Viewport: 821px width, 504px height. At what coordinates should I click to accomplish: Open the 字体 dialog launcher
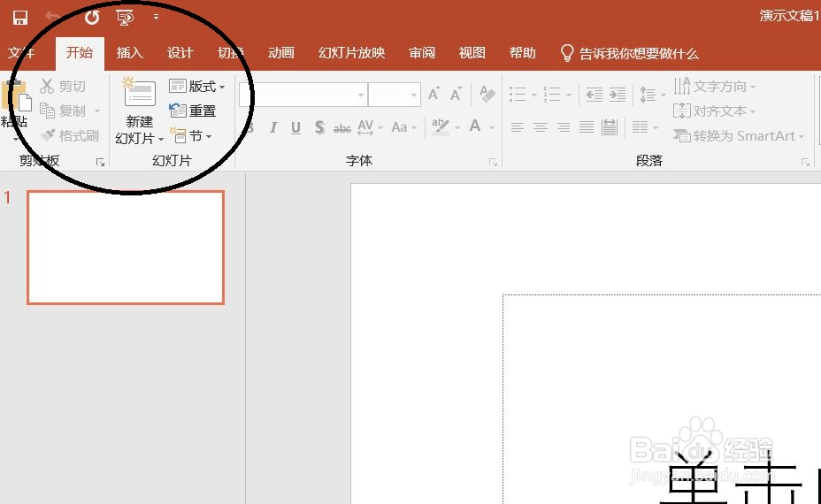point(493,163)
